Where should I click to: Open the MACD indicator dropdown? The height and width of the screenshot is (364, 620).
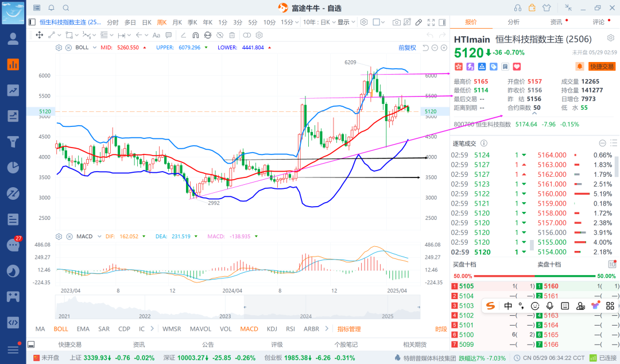pos(100,237)
